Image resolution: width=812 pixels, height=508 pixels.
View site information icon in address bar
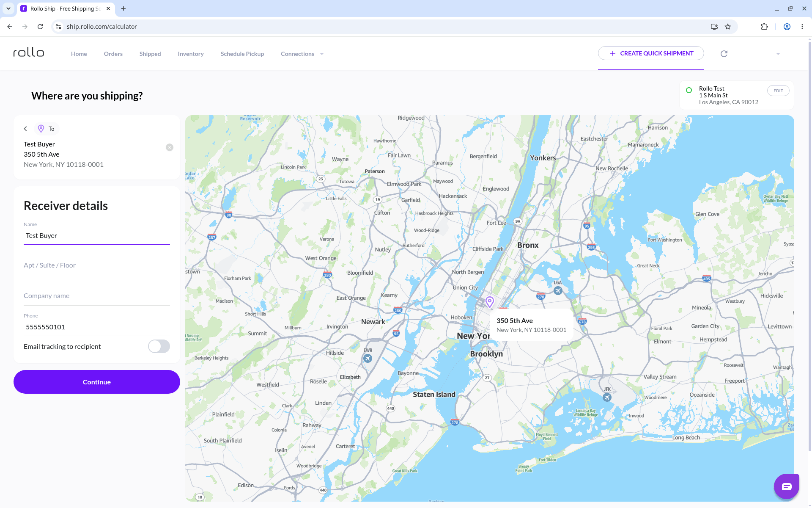[x=58, y=27]
